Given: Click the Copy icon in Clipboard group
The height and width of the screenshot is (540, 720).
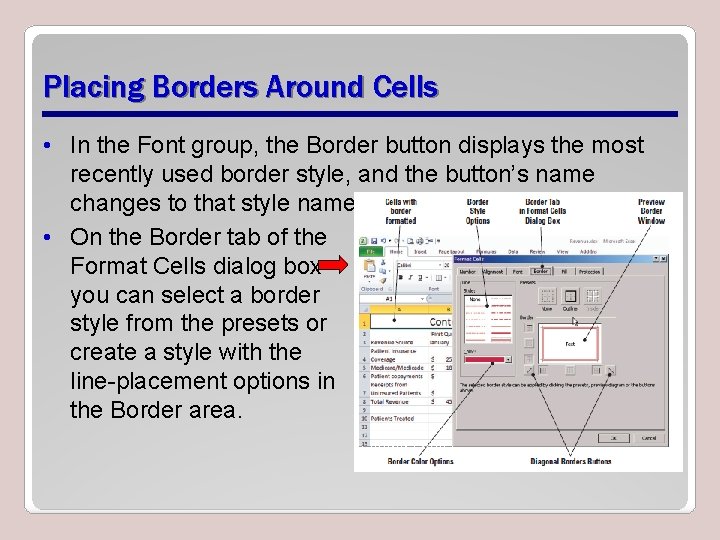Looking at the screenshot, I should [382, 271].
